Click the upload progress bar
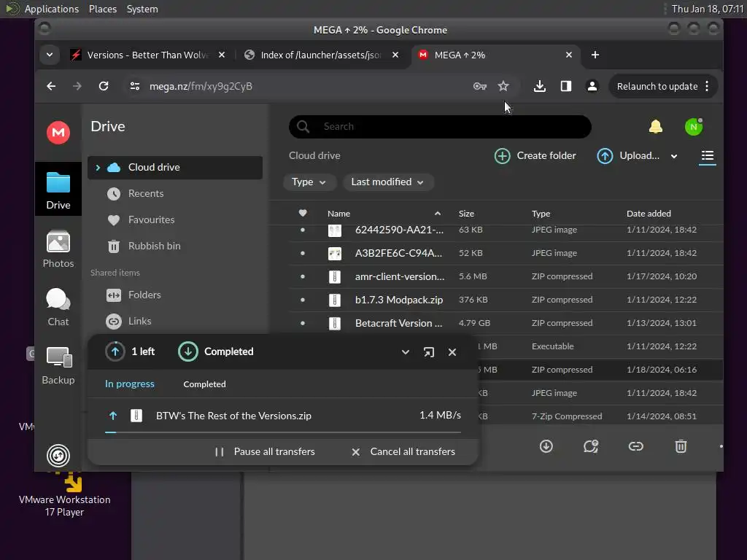747x560 pixels. pos(282,432)
